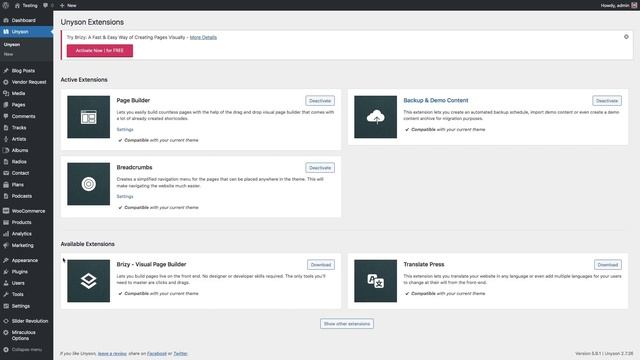Expand the list with Show other extensions

(x=347, y=324)
